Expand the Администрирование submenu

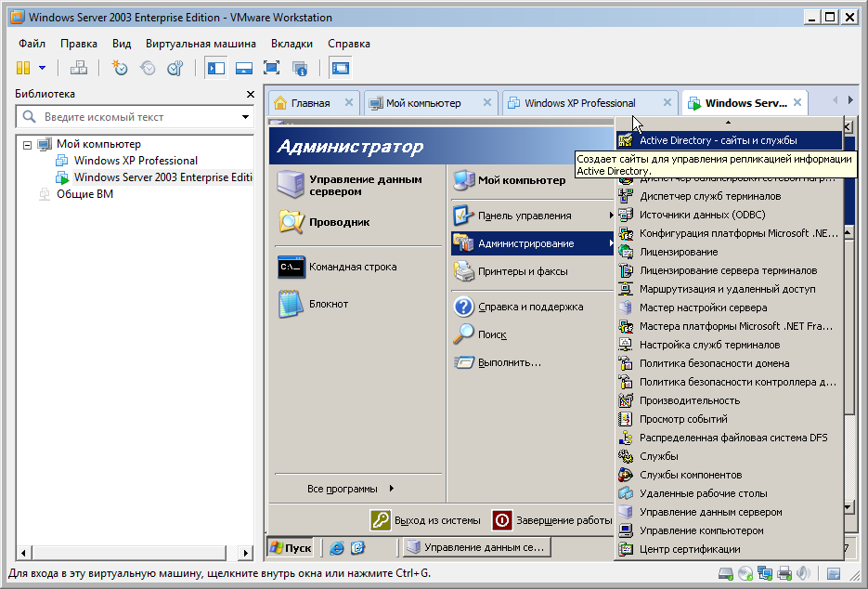(533, 243)
